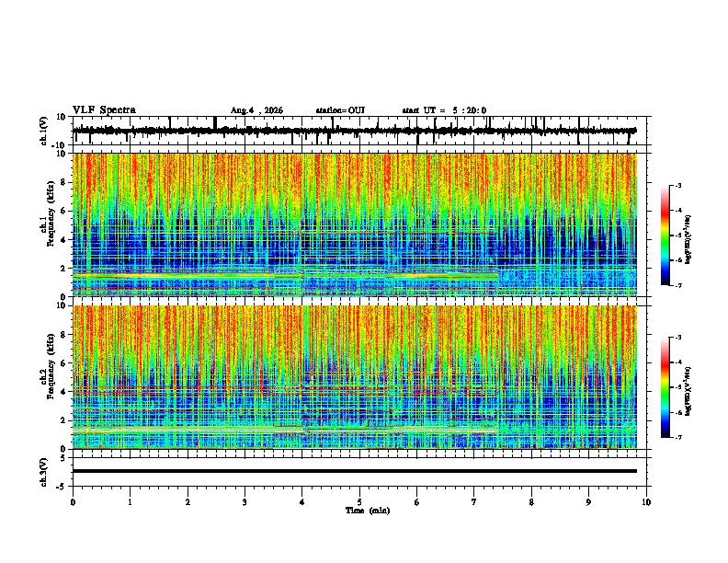Click the date text "Aug.4, 2026"

pos(256,110)
